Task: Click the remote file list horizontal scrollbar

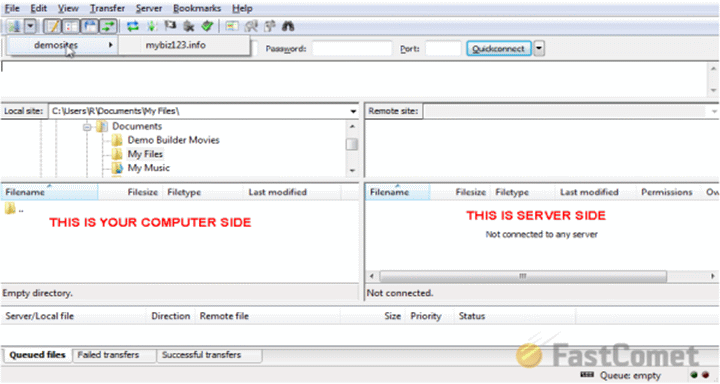Action: tap(523, 276)
